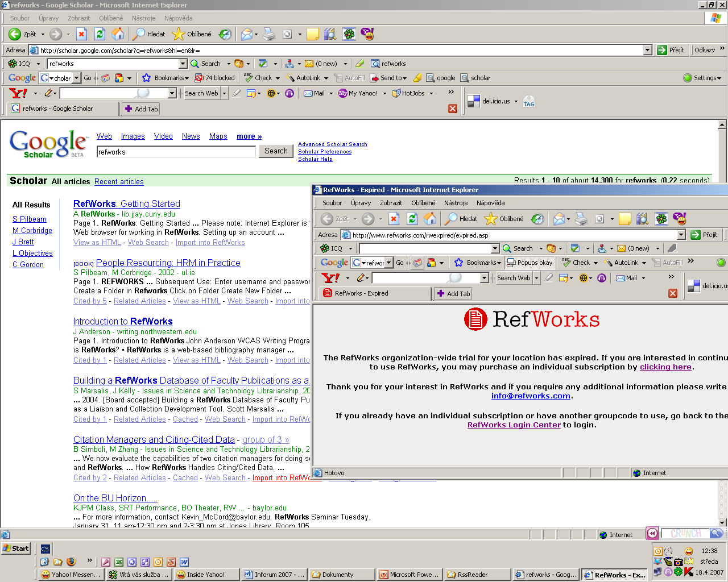
Task: Expand address bar dropdown in Scholar window
Action: point(647,50)
